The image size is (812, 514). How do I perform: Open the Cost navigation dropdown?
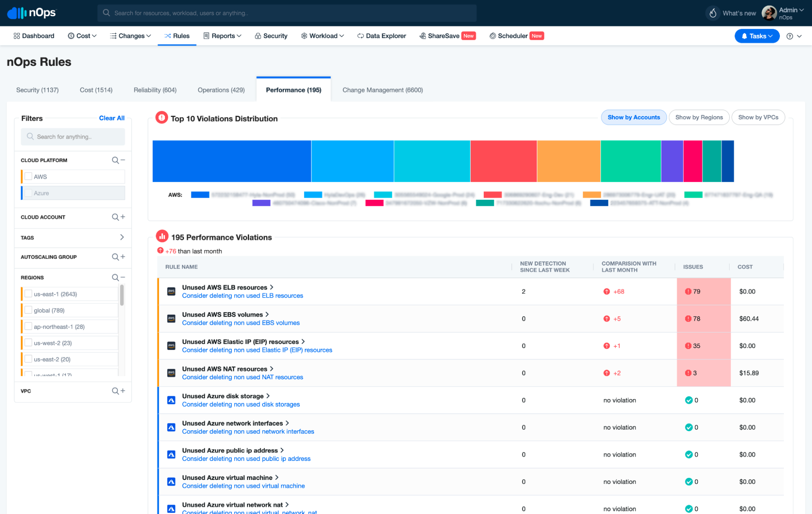[82, 36]
